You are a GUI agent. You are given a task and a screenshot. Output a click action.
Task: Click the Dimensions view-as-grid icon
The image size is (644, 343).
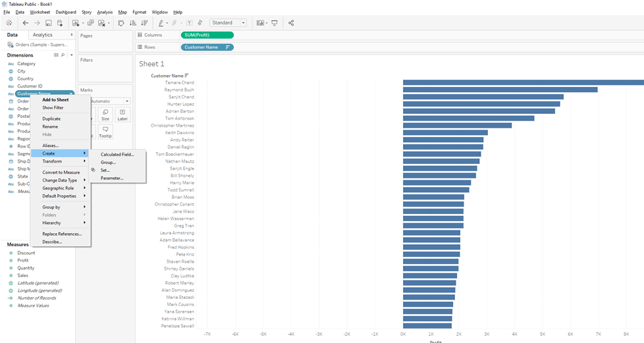[56, 55]
